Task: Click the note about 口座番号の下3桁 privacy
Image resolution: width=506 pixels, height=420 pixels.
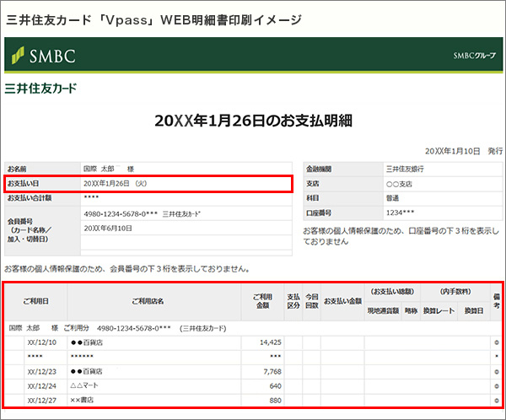Action: (x=401, y=236)
